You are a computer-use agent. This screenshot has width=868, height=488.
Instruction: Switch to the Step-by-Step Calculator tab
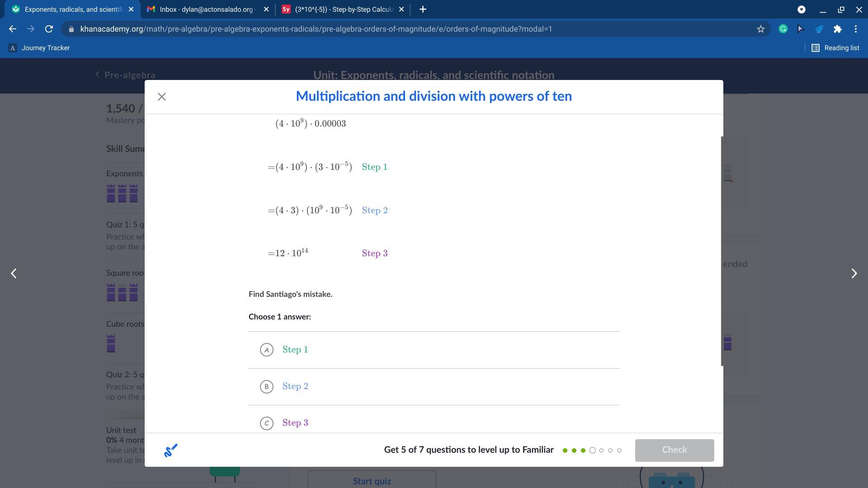(342, 9)
